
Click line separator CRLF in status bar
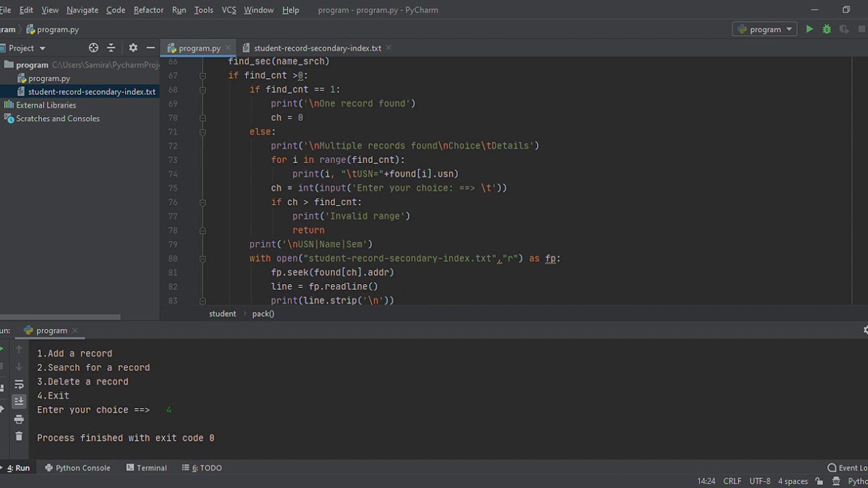point(732,481)
